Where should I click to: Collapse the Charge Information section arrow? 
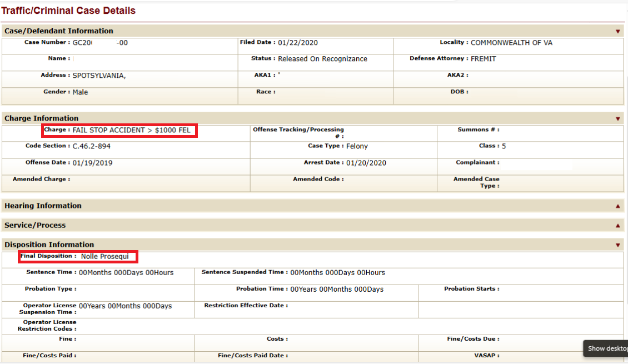617,118
